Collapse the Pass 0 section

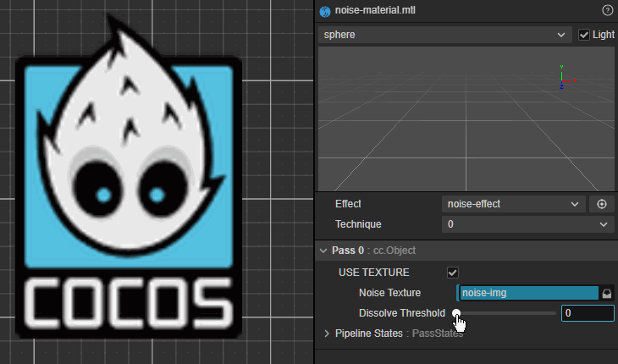click(x=323, y=251)
